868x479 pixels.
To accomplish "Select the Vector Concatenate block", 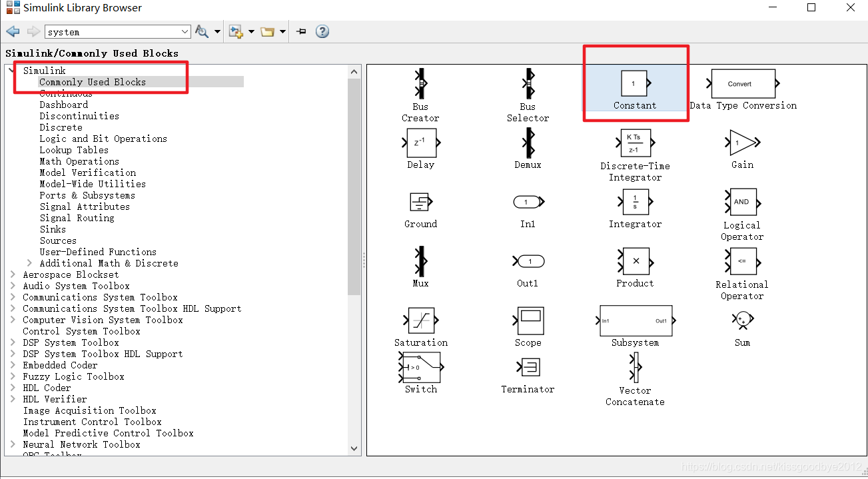I will [x=635, y=368].
